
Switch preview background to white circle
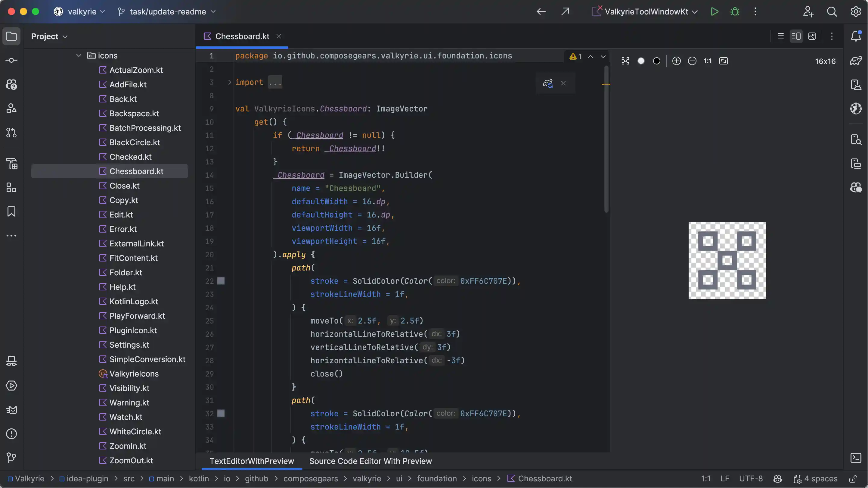coord(641,61)
